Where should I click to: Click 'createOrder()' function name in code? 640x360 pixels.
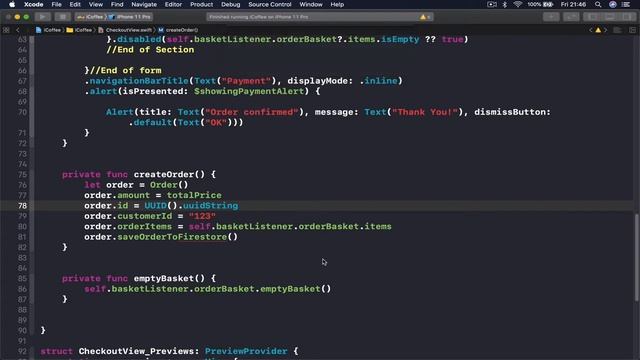(169, 174)
